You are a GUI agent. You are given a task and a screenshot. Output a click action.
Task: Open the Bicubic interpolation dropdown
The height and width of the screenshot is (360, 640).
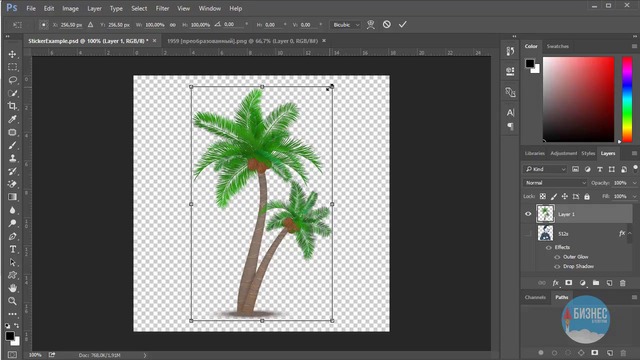click(x=345, y=25)
